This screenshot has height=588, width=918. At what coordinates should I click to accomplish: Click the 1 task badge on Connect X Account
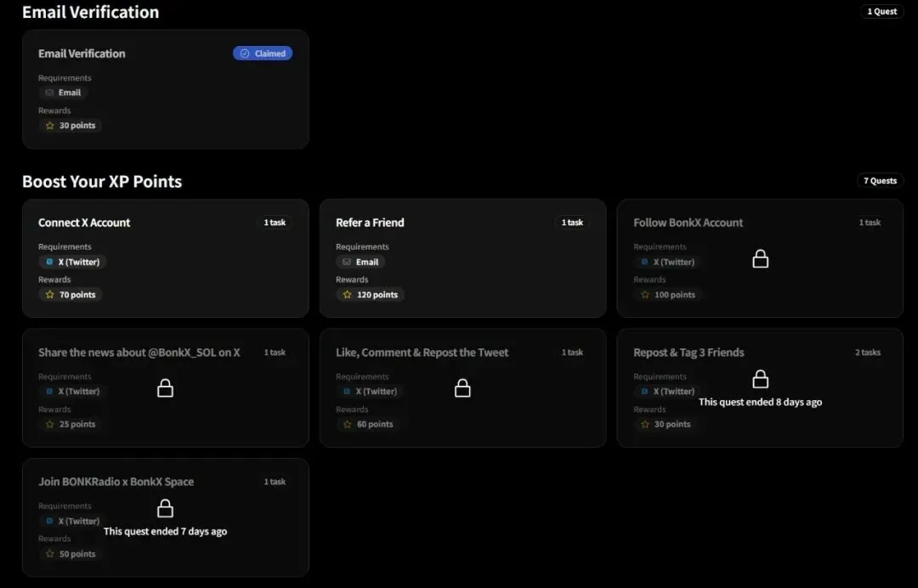tap(275, 223)
